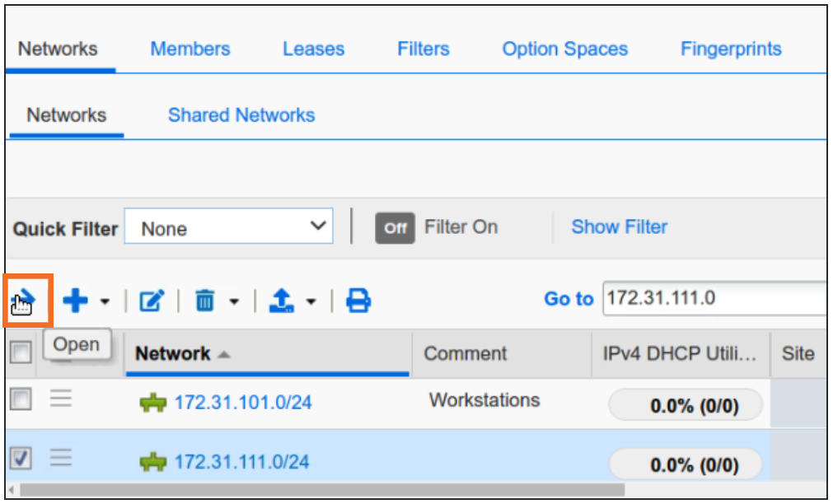Uncheck the 172.31.111.0/24 row checkbox
Image resolution: width=833 pixels, height=504 pixels.
click(x=20, y=460)
